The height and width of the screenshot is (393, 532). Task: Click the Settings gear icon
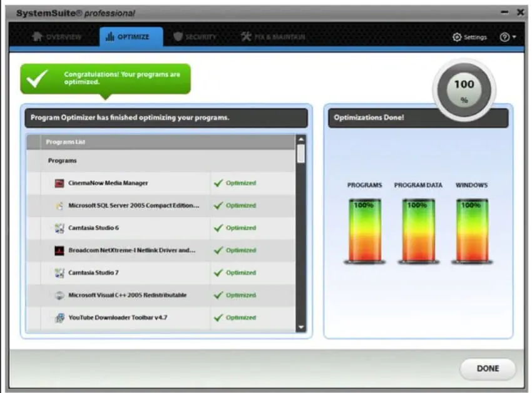click(457, 37)
